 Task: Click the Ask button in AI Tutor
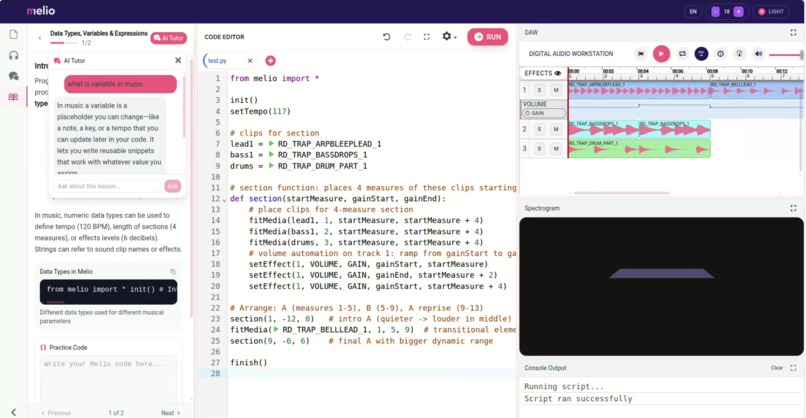click(x=173, y=186)
